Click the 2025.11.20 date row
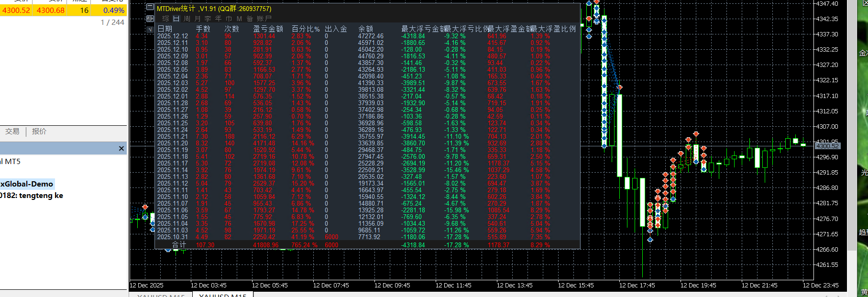The height and width of the screenshot is (297, 868). click(173, 143)
